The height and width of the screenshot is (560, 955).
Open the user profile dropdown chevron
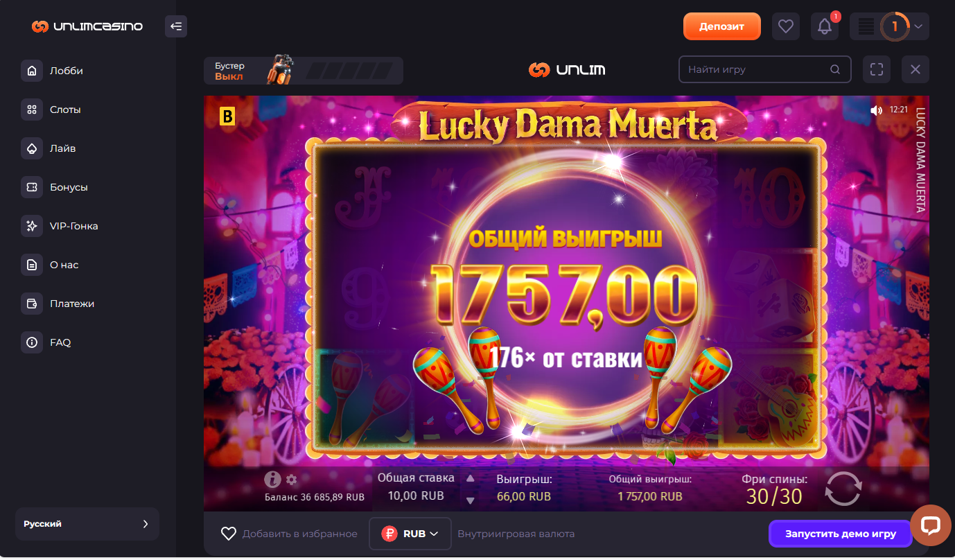[x=918, y=26]
